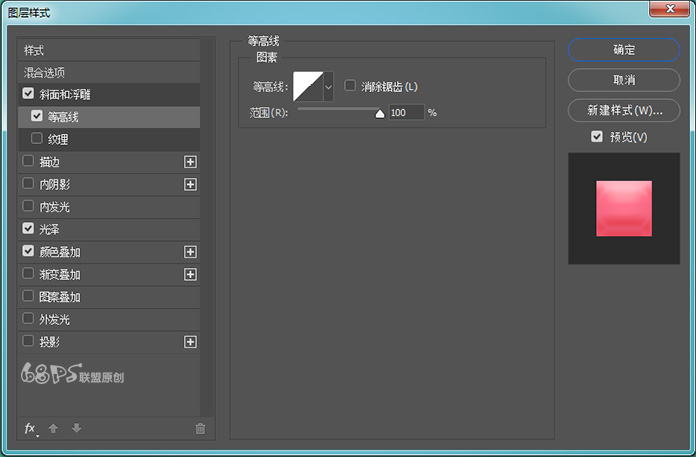Add another 渐变叠加 effect with plus icon
This screenshot has height=457, width=696.
coord(190,275)
